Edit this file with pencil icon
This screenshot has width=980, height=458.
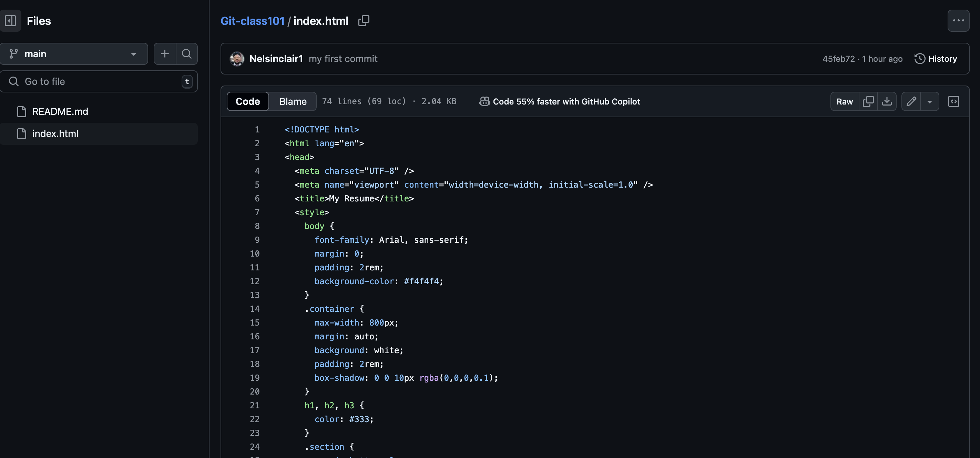tap(911, 101)
